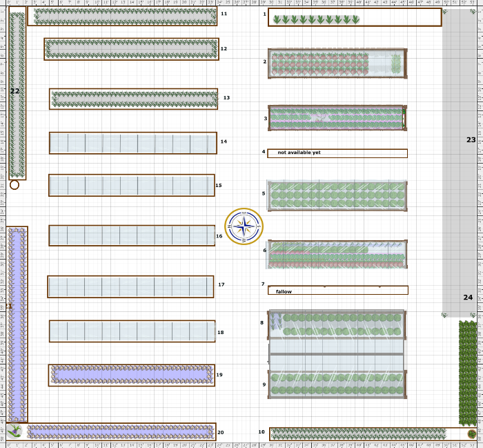Image resolution: width=483 pixels, height=448 pixels.
Task: Select the "fallow" text on bed 7
Action: [x=284, y=291]
